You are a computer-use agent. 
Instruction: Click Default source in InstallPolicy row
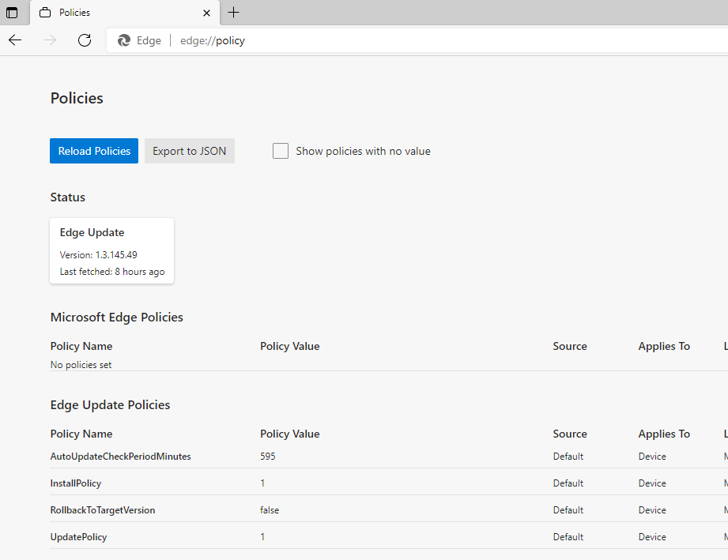pyautogui.click(x=568, y=483)
